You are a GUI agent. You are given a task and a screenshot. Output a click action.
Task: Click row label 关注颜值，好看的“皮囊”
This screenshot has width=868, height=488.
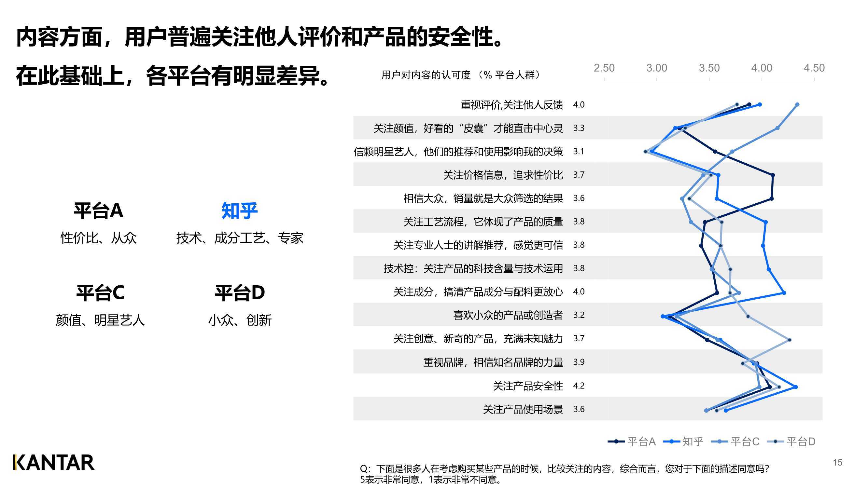tap(469, 128)
